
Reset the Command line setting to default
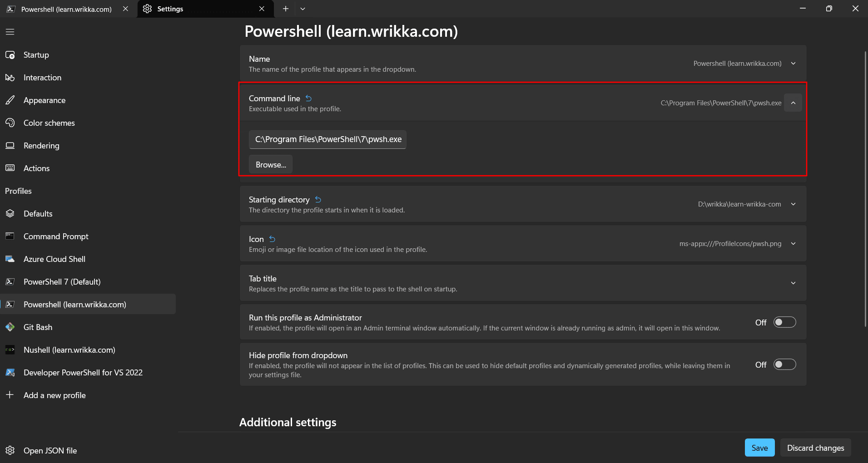[x=308, y=99]
